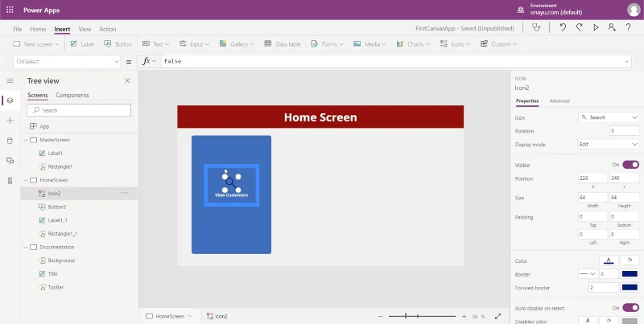Open the hamburger menu in left rail

[x=10, y=80]
